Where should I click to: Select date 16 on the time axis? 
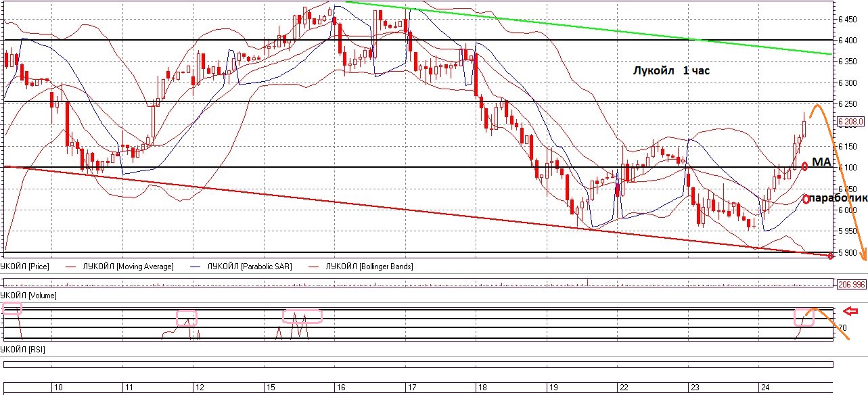(340, 388)
